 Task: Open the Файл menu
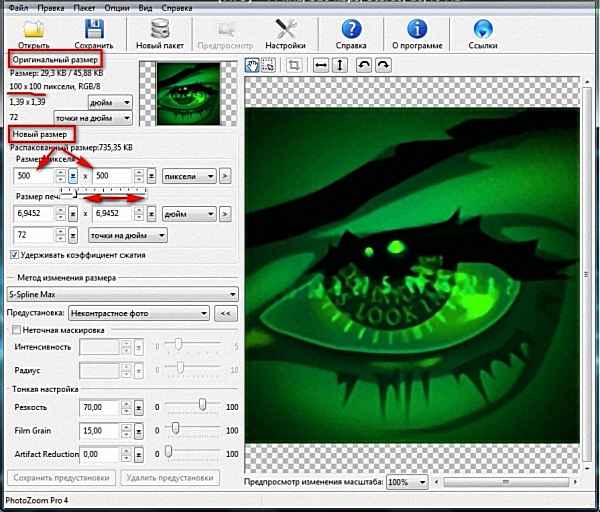(x=17, y=6)
